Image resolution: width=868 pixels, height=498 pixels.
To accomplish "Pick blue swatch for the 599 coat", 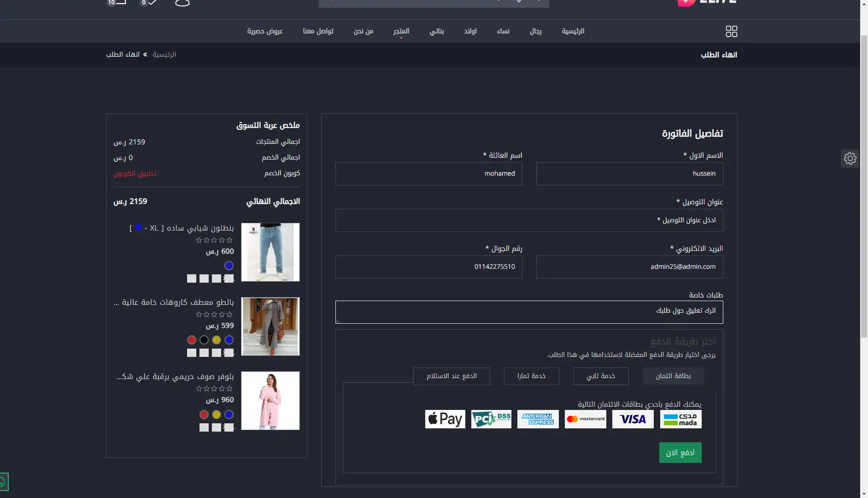I will [229, 340].
